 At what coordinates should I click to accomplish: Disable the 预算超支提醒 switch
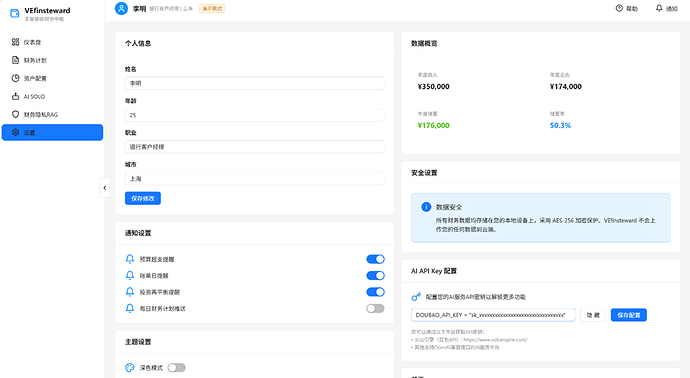pyautogui.click(x=375, y=259)
